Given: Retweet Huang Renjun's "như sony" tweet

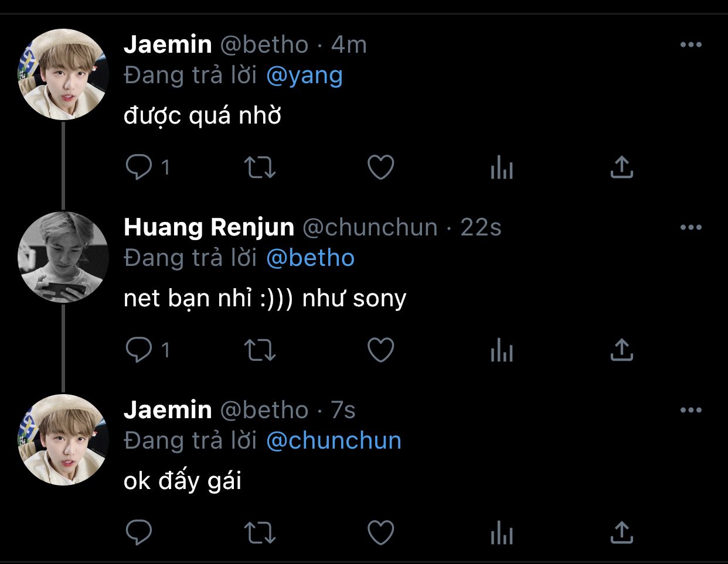Looking at the screenshot, I should click(259, 350).
